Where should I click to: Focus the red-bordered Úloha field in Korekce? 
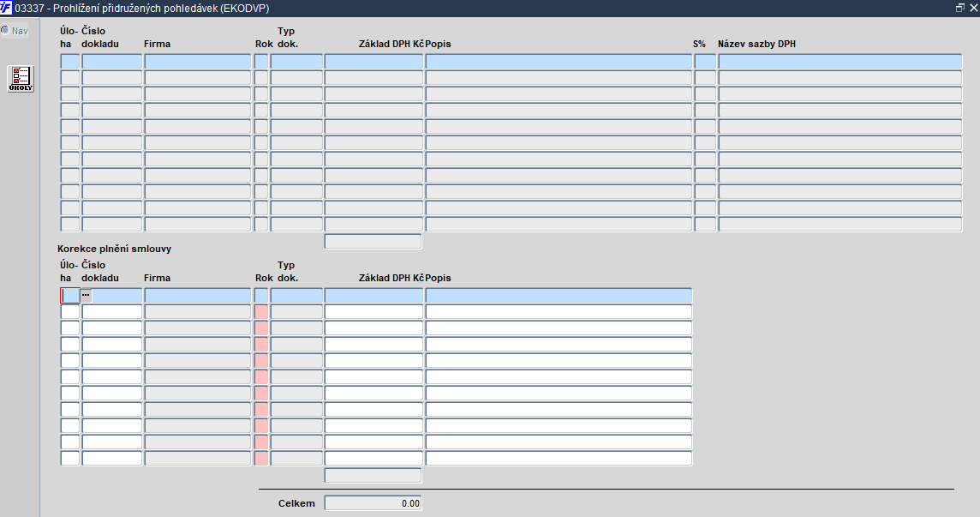pyautogui.click(x=70, y=296)
